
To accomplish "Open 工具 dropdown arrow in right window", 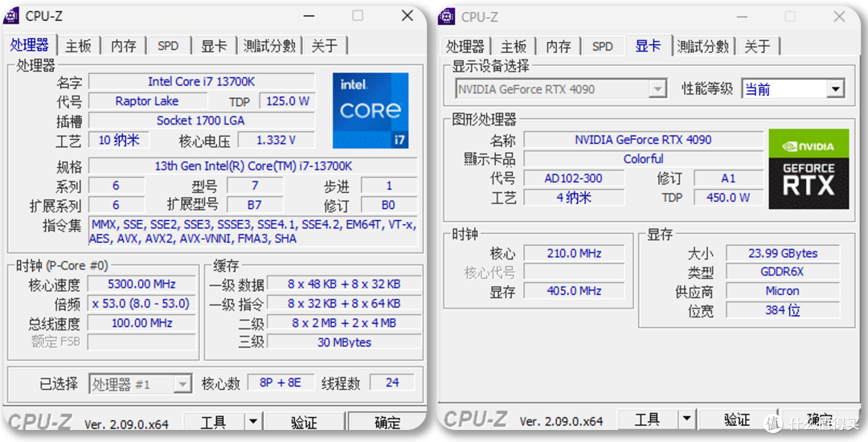I will [x=687, y=419].
